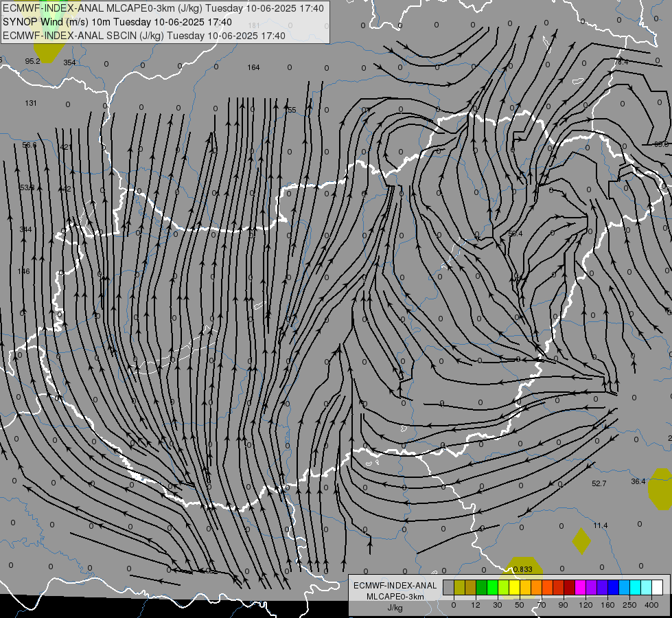Click the map value 164

coord(253,67)
